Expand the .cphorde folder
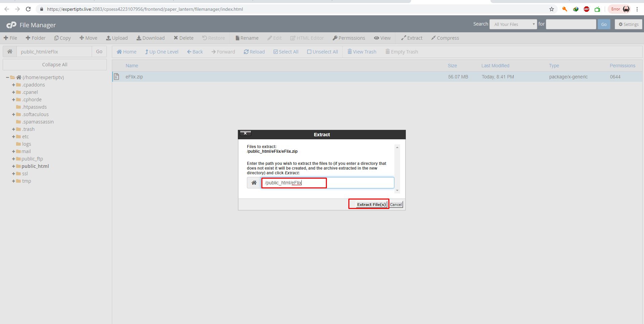The image size is (644, 324). click(x=14, y=100)
